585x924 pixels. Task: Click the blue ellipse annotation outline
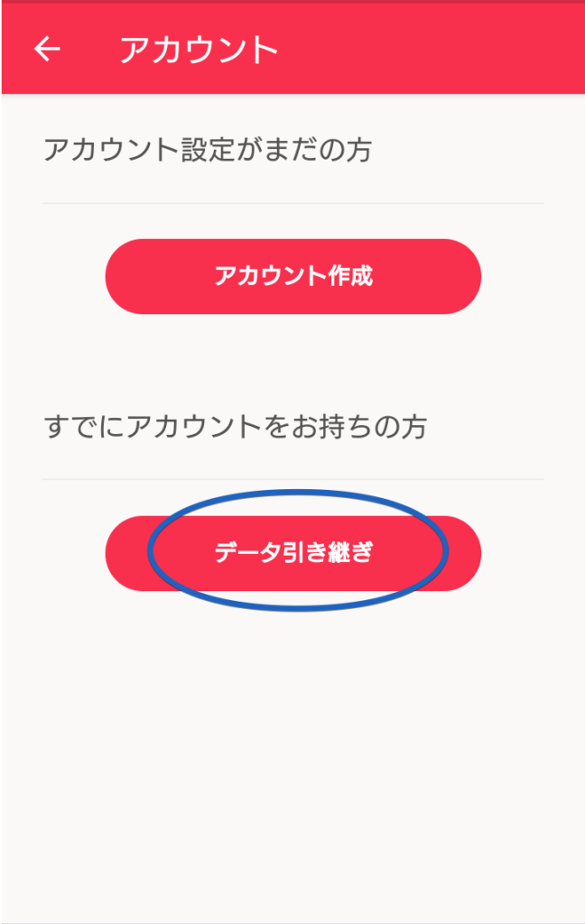(x=297, y=492)
